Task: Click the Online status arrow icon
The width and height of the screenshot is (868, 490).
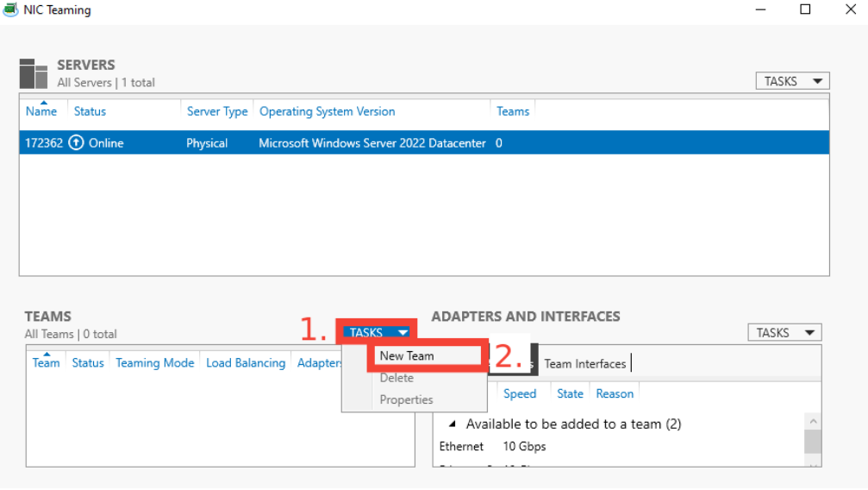Action: tap(77, 143)
